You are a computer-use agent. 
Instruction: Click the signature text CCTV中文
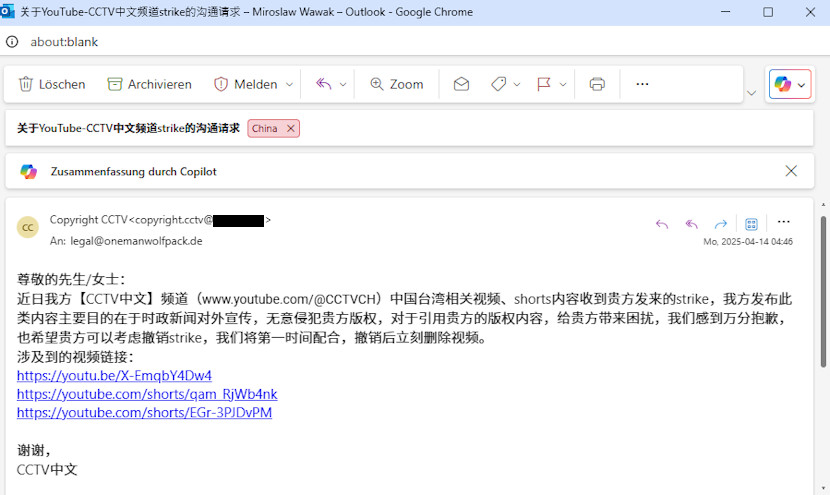[47, 470]
